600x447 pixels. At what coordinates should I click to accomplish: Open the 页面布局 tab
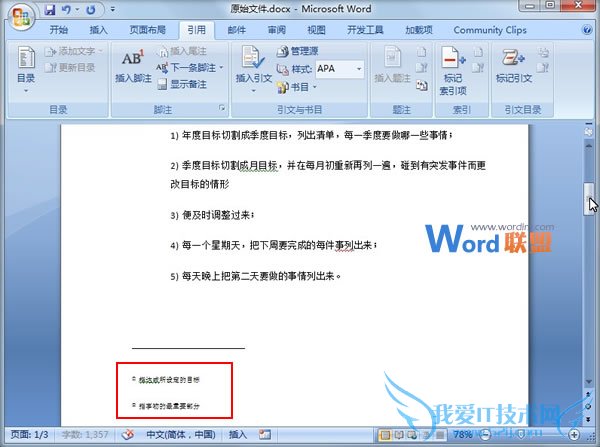point(148,30)
